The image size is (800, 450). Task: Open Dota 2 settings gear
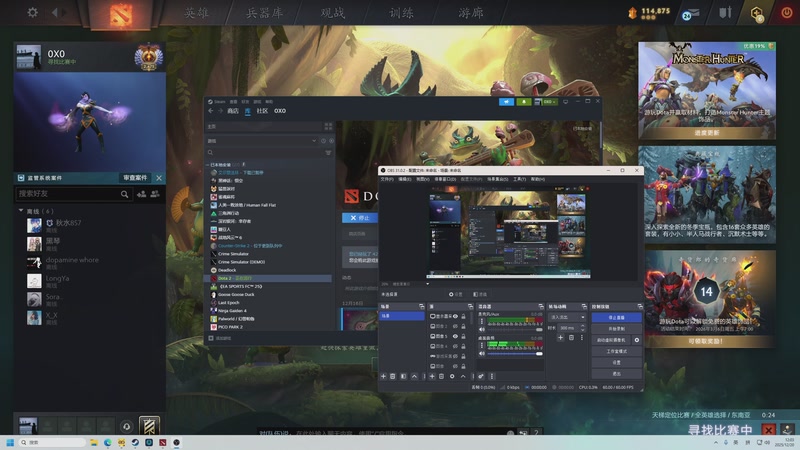point(33,12)
